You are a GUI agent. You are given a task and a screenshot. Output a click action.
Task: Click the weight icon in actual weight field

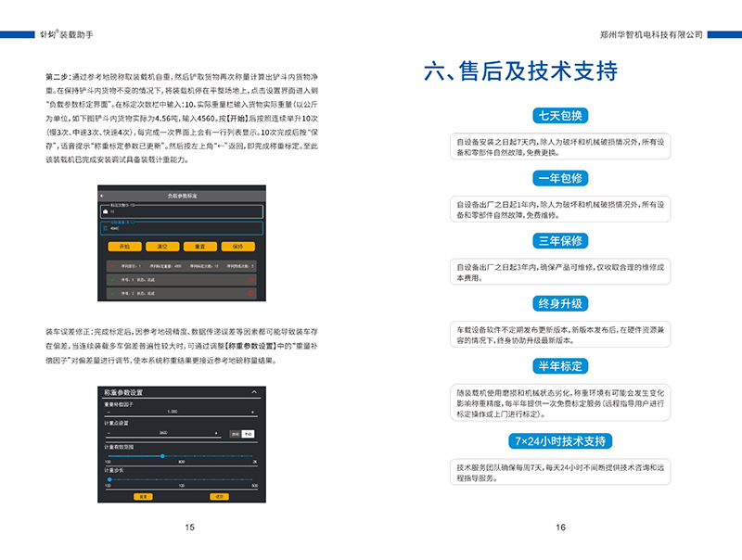(x=105, y=228)
